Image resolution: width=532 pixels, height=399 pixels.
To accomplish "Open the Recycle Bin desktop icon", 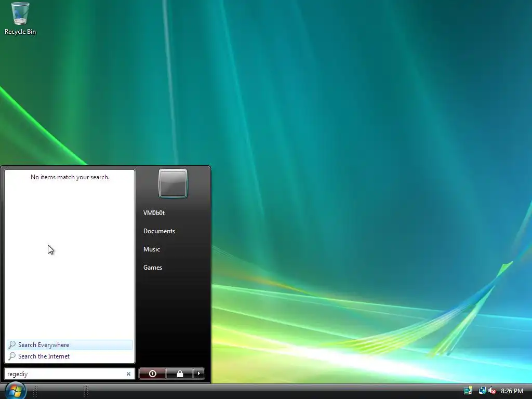I will (20, 18).
